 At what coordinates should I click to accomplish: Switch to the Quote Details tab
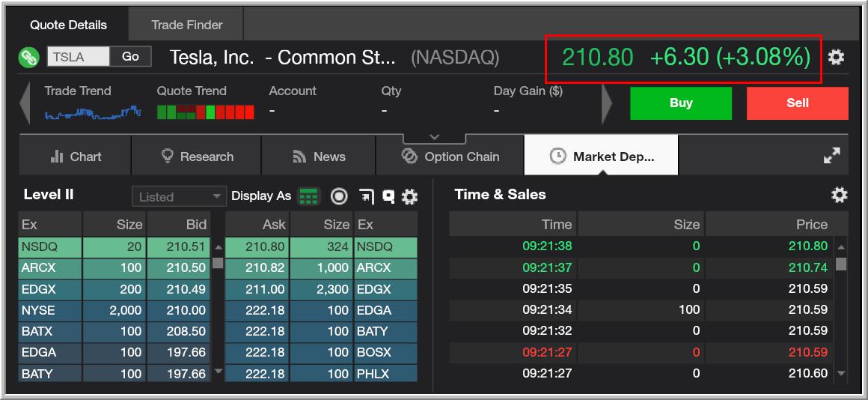(68, 25)
